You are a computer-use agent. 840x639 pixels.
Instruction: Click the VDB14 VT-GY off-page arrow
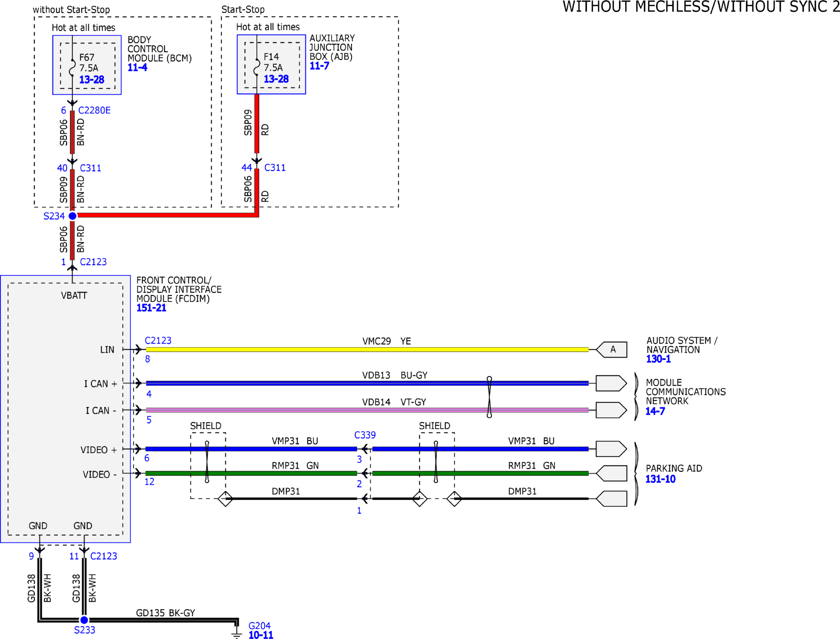611,410
